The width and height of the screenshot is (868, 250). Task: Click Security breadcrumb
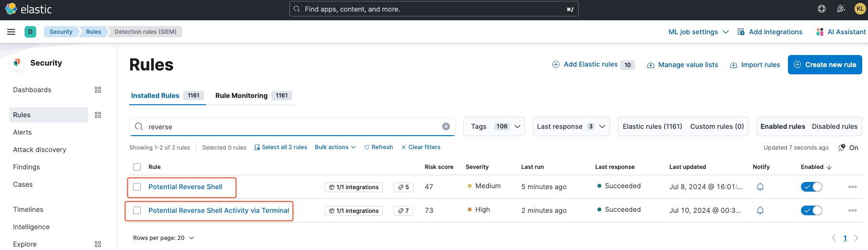pyautogui.click(x=61, y=32)
